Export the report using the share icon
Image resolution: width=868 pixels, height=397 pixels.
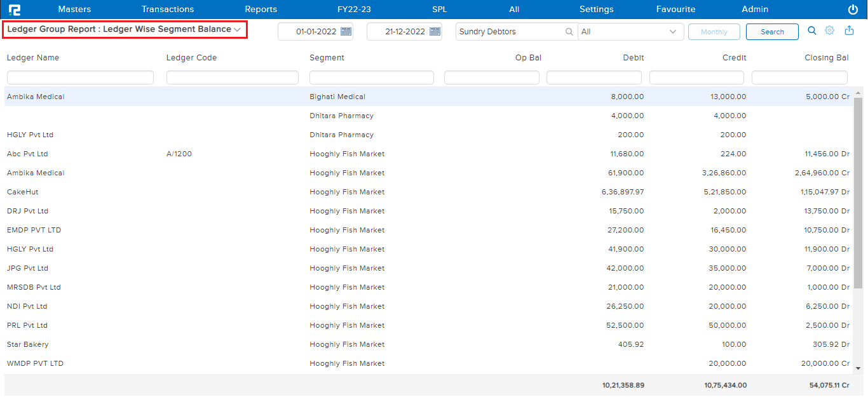tap(850, 31)
